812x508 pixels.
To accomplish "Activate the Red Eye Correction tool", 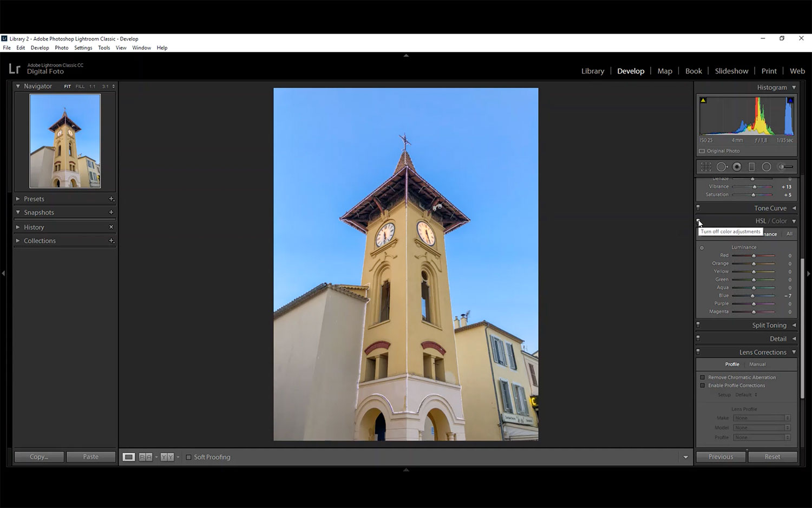I will pos(737,167).
